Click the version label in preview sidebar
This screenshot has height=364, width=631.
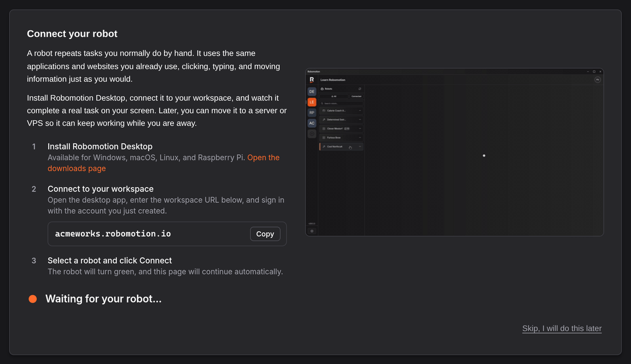click(x=312, y=224)
